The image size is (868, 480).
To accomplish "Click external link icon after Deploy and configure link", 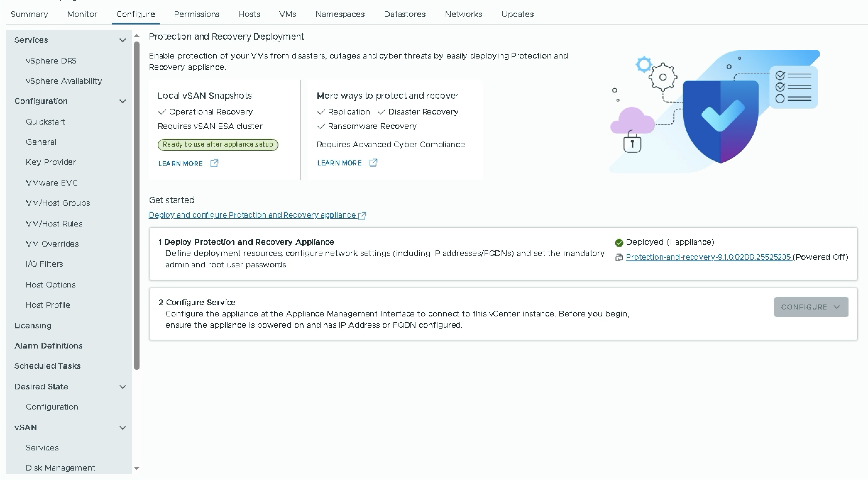I will point(362,215).
